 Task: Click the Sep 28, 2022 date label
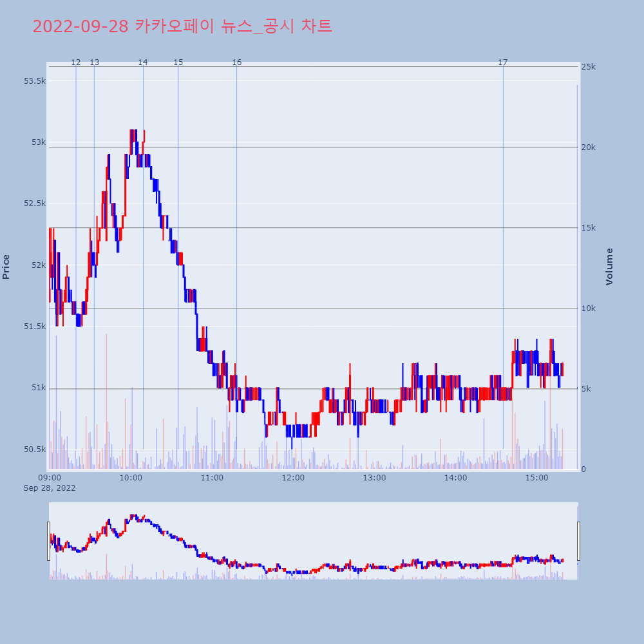pyautogui.click(x=50, y=488)
